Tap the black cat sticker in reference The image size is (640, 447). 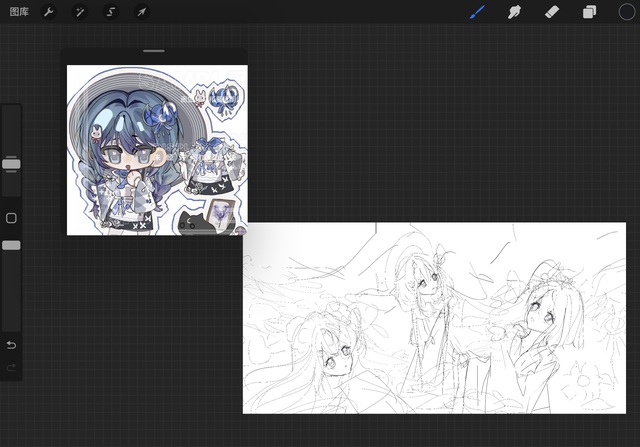pyautogui.click(x=191, y=222)
